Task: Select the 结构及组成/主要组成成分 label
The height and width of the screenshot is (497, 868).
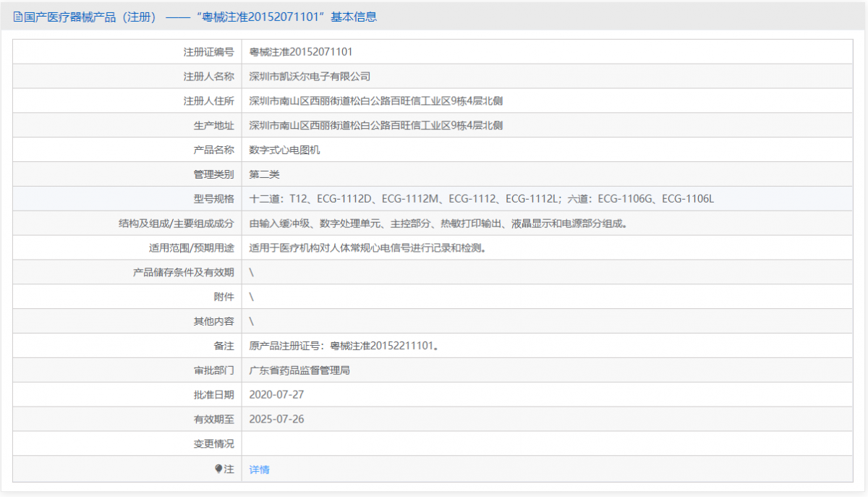Action: 176,224
